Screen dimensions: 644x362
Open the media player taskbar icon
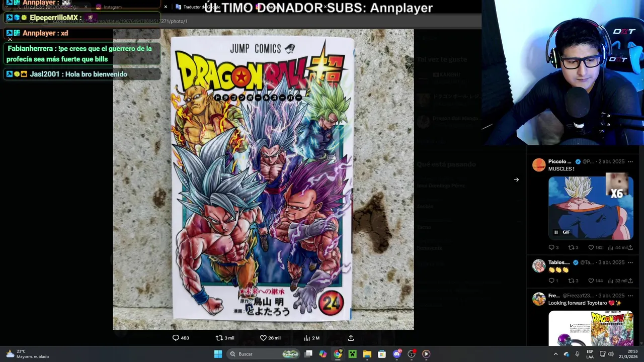click(426, 354)
